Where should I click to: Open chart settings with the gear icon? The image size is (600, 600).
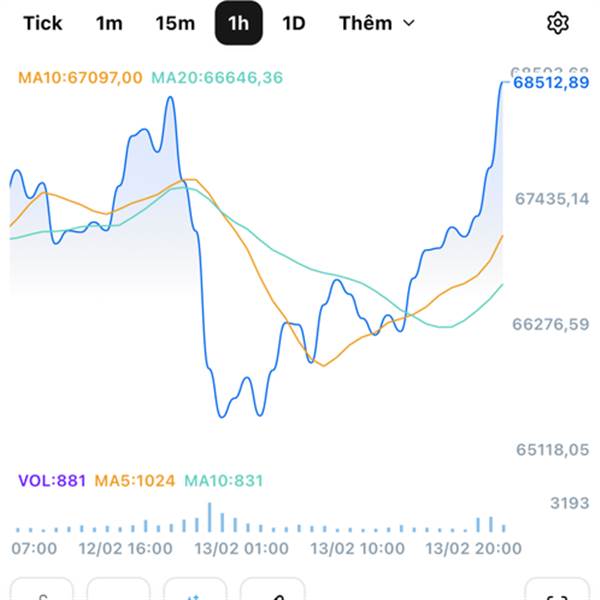click(x=558, y=23)
